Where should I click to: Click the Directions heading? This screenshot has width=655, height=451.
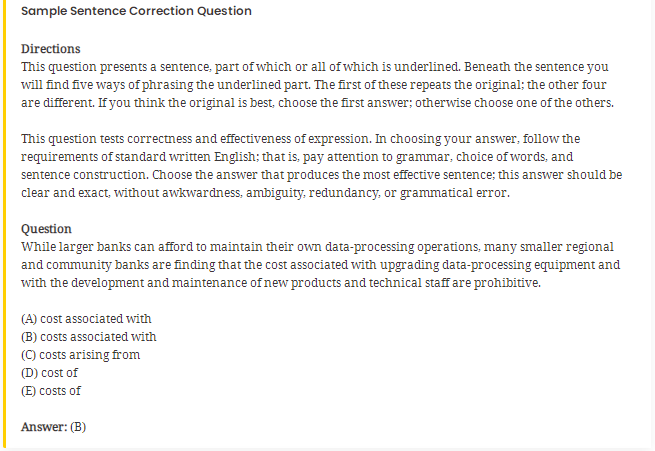(51, 49)
